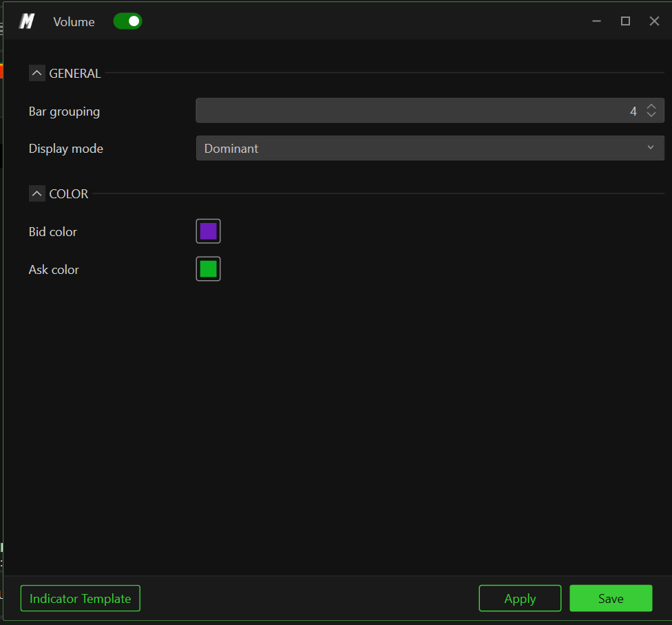Click the M application logo icon
The width and height of the screenshot is (672, 625).
coord(27,21)
